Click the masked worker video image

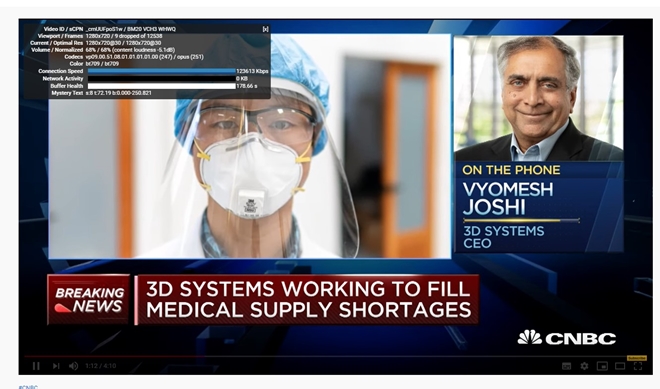point(250,146)
